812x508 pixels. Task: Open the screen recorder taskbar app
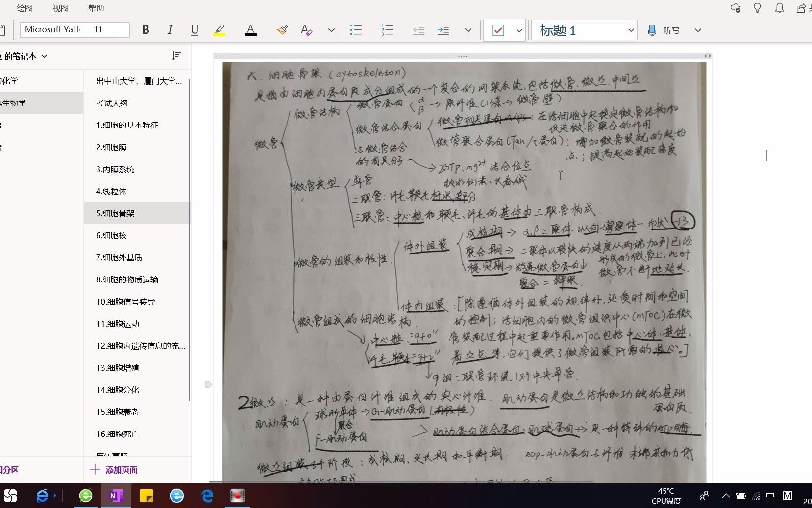pos(238,496)
